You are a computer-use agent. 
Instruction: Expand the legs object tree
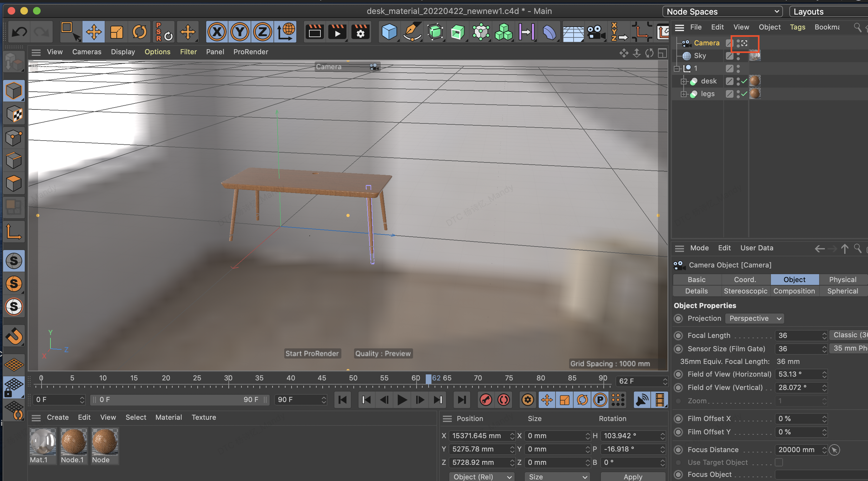(x=684, y=94)
